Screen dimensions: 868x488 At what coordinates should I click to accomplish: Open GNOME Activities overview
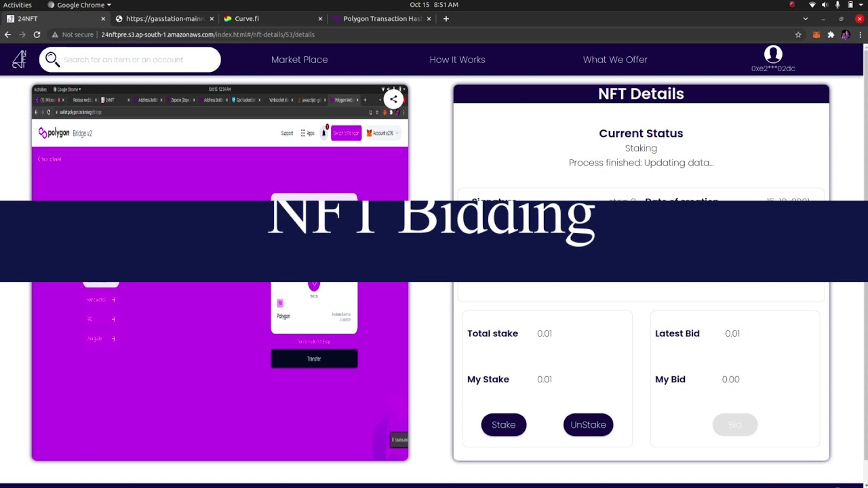tap(18, 5)
